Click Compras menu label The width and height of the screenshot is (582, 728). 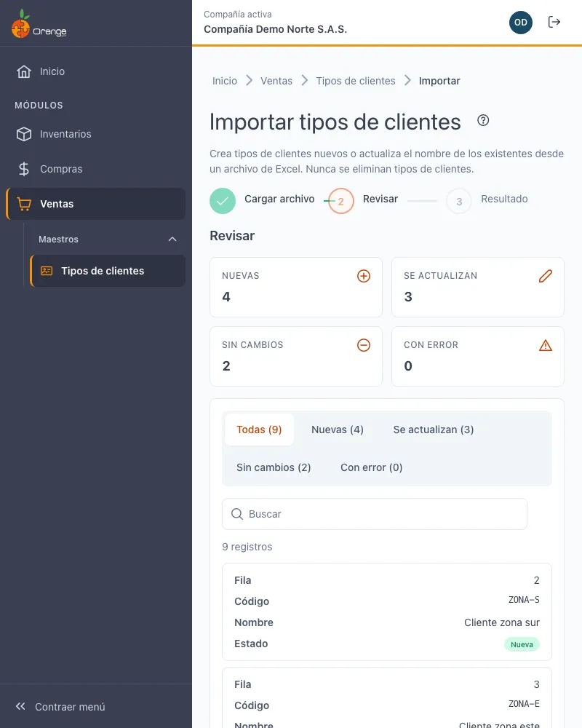point(61,169)
